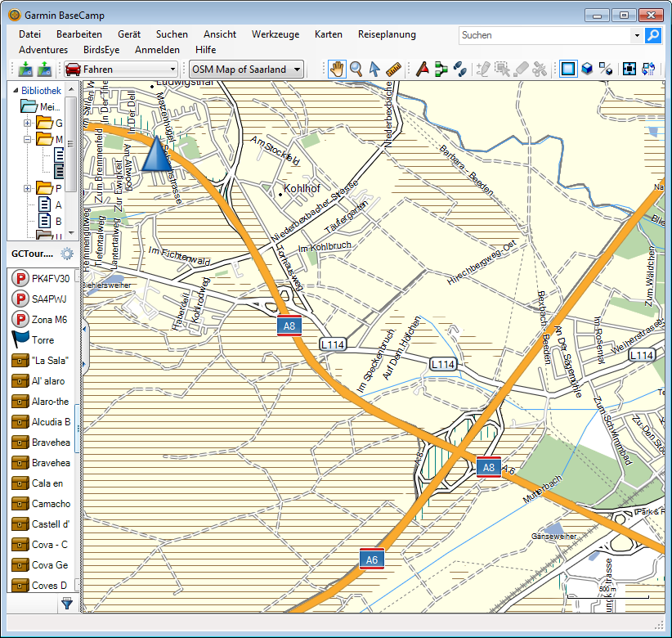Image resolution: width=672 pixels, height=638 pixels.
Task: Toggle the split 2D/3D view icon
Action: 606,69
